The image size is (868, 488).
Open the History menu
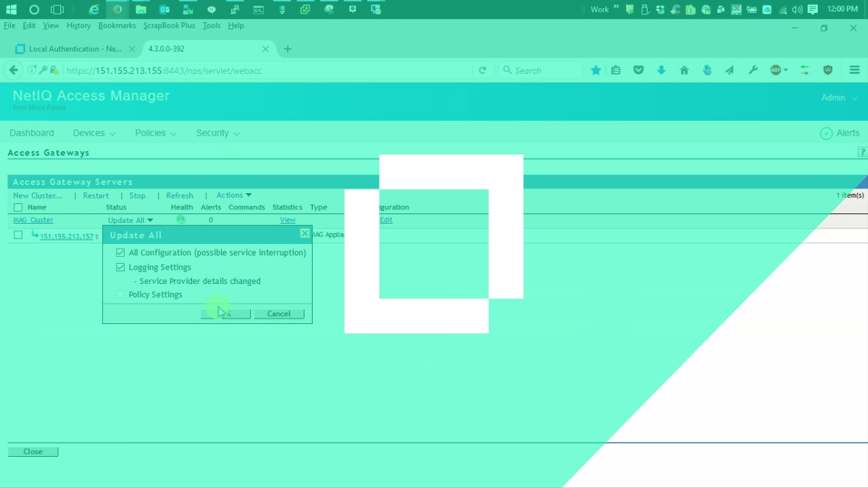(x=79, y=26)
